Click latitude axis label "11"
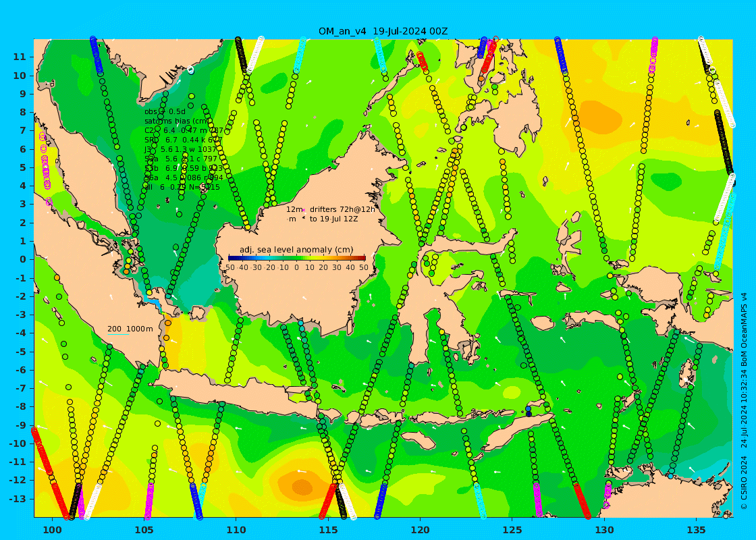The width and height of the screenshot is (756, 540). tap(20, 57)
